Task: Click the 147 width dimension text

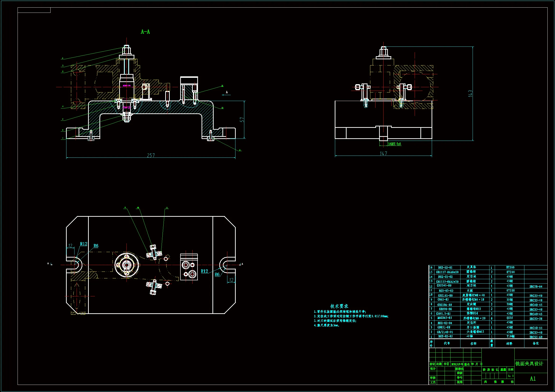Action: coord(383,153)
